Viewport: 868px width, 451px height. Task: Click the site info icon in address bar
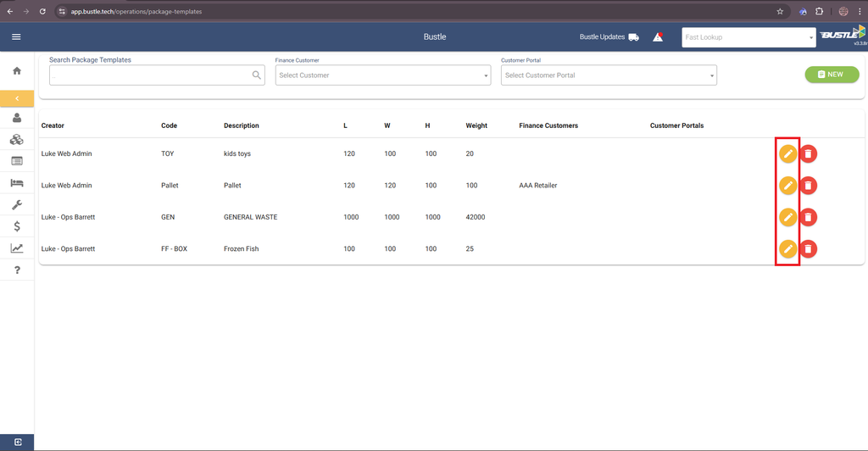coord(62,11)
